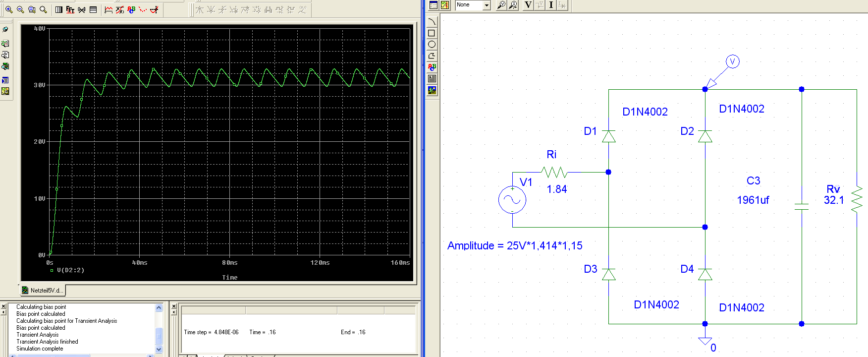Click the None combo box field

coord(469,5)
